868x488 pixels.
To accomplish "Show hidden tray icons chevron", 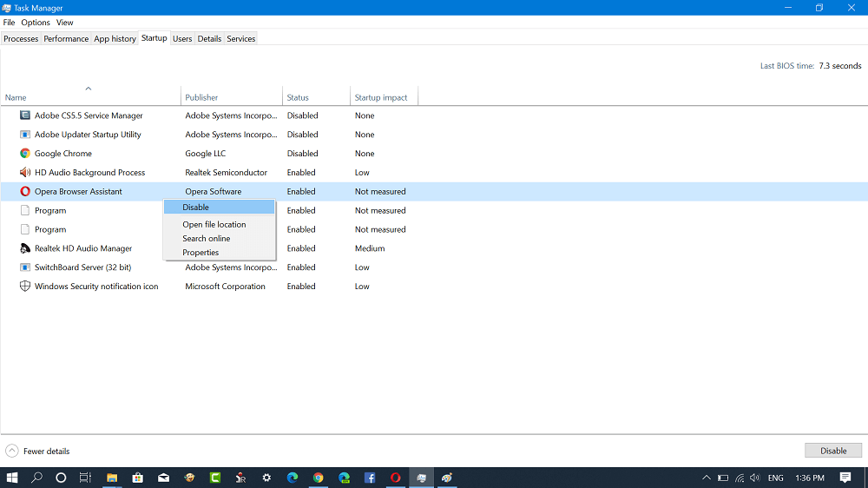I will click(x=707, y=478).
